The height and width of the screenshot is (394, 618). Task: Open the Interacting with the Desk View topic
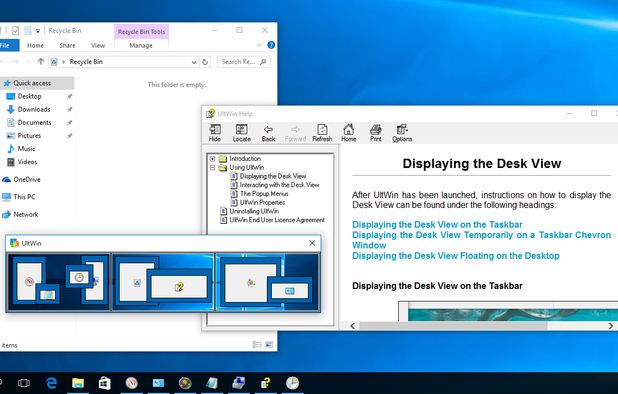279,185
